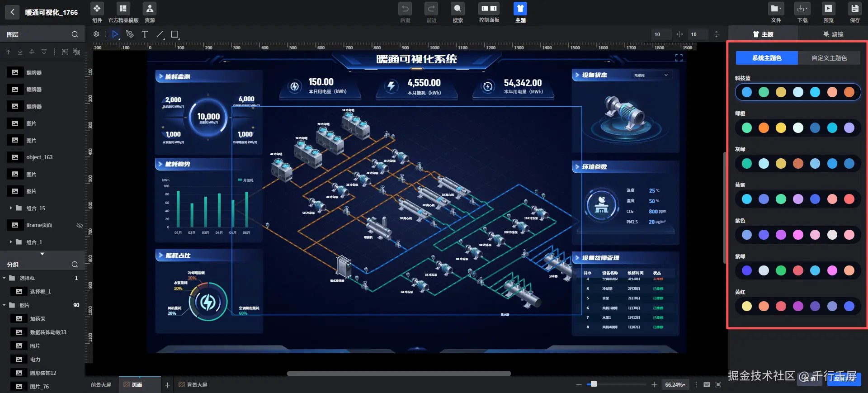
Task: Select the Line tool
Action: pyautogui.click(x=160, y=34)
